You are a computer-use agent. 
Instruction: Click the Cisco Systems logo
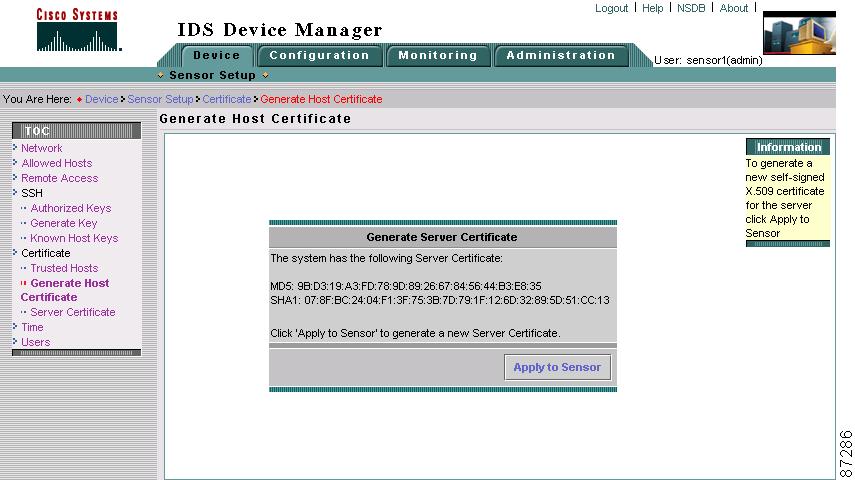pyautogui.click(x=79, y=29)
